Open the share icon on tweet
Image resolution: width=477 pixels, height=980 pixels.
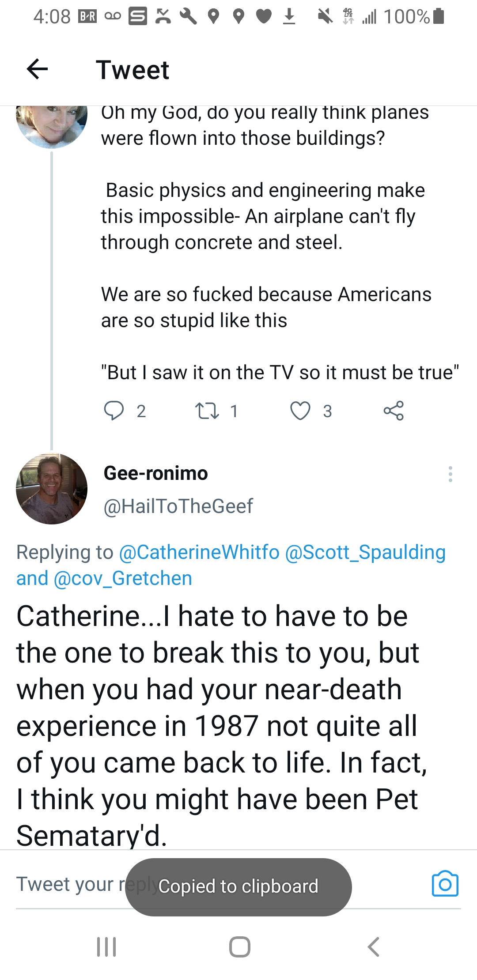[394, 411]
